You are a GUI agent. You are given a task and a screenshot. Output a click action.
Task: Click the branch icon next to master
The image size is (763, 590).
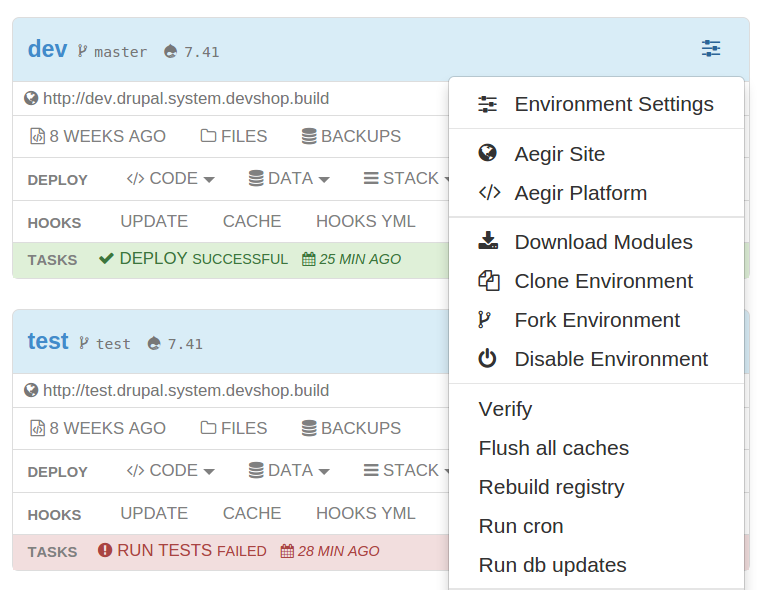point(82,51)
